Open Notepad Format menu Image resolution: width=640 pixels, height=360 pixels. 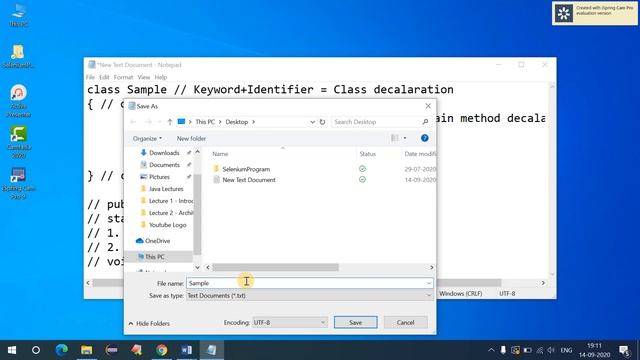coord(123,77)
